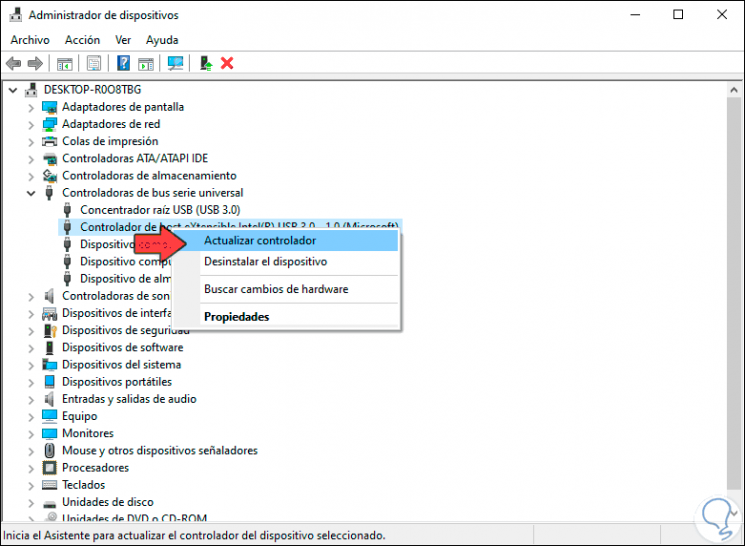Screen dimensions: 745x546
Task: Click the Concentrador raíz USB plug icon
Action: [x=67, y=210]
